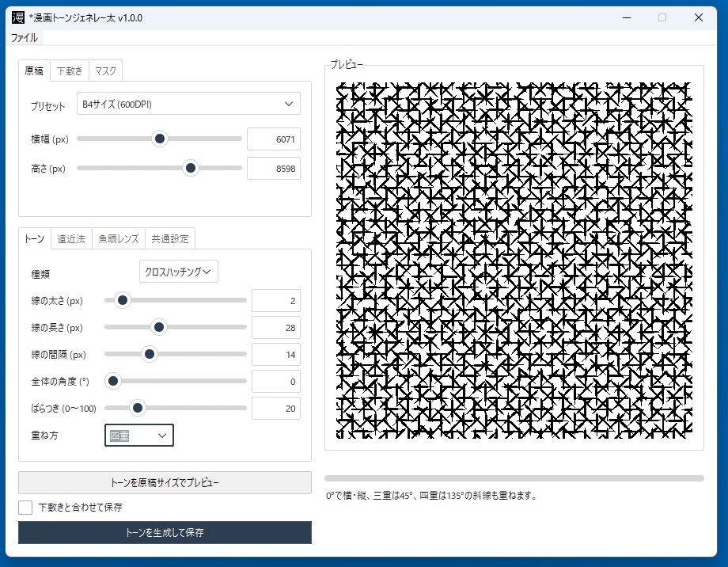Click the 全体の角度 slider handle

[x=113, y=381]
